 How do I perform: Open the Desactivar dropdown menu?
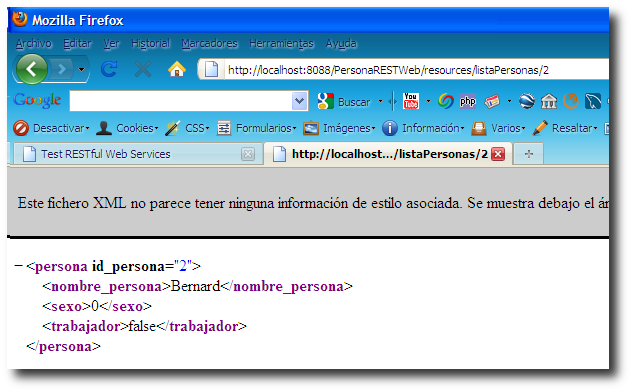pyautogui.click(x=51, y=128)
